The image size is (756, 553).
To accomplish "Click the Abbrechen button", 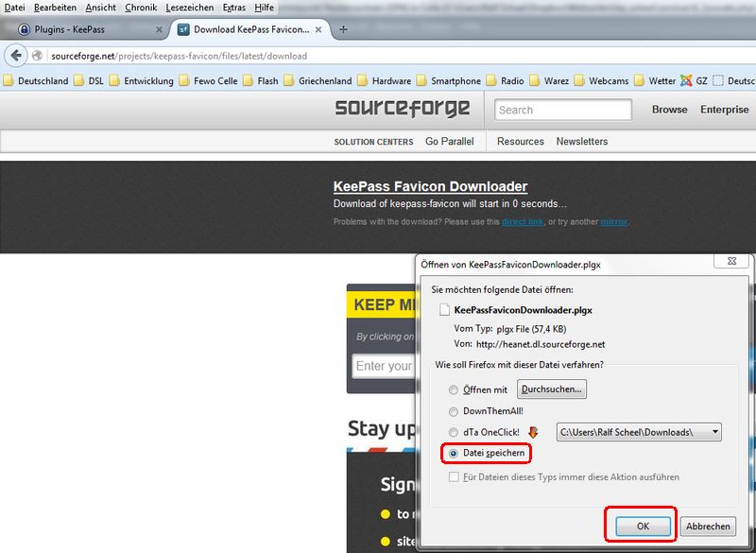I will pos(708,526).
